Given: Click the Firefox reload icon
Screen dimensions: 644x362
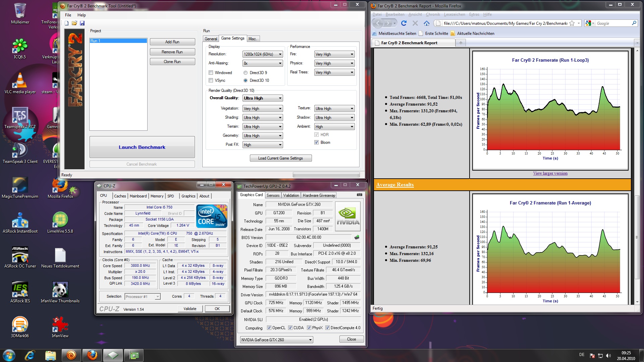Looking at the screenshot, I should (404, 23).
